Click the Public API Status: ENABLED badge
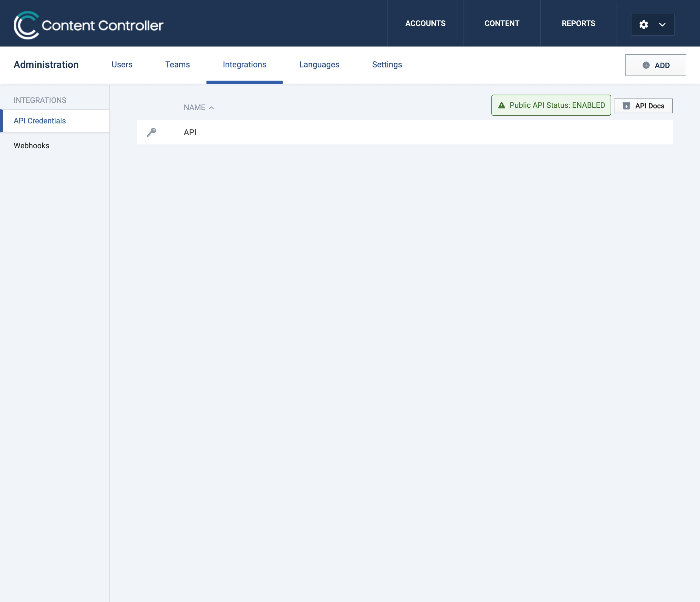Screen dimensions: 700x602 (551, 105)
